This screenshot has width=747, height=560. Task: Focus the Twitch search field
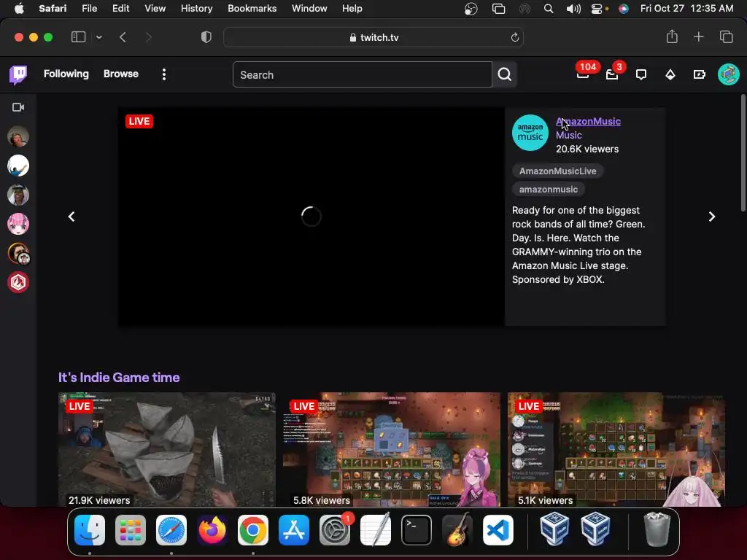coord(362,74)
